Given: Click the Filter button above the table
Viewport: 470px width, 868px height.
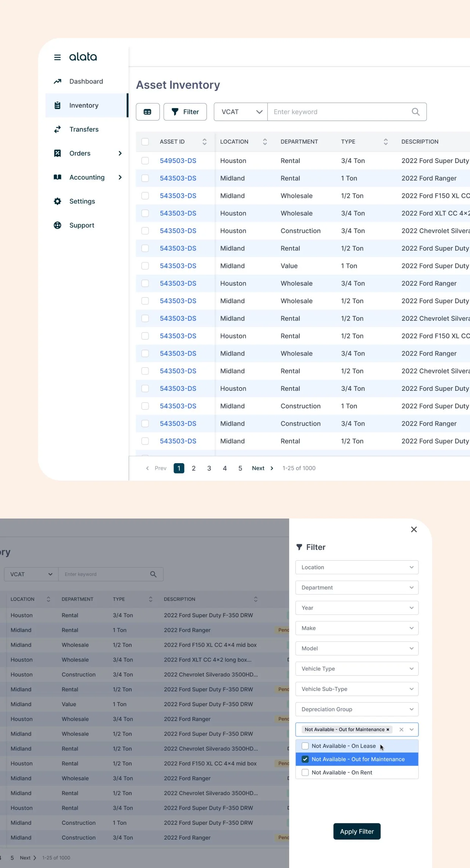Looking at the screenshot, I should [185, 112].
